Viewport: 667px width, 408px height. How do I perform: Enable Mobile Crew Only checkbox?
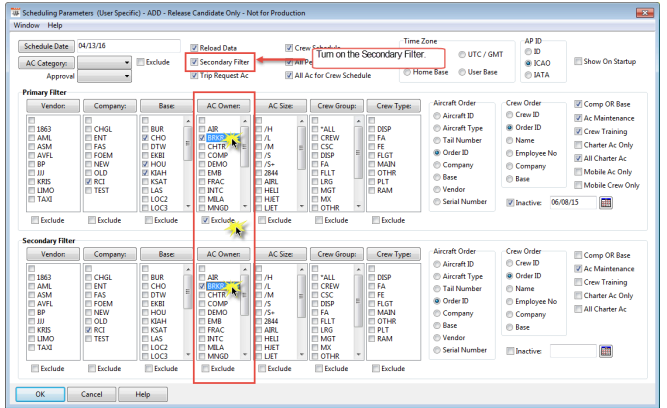(578, 185)
